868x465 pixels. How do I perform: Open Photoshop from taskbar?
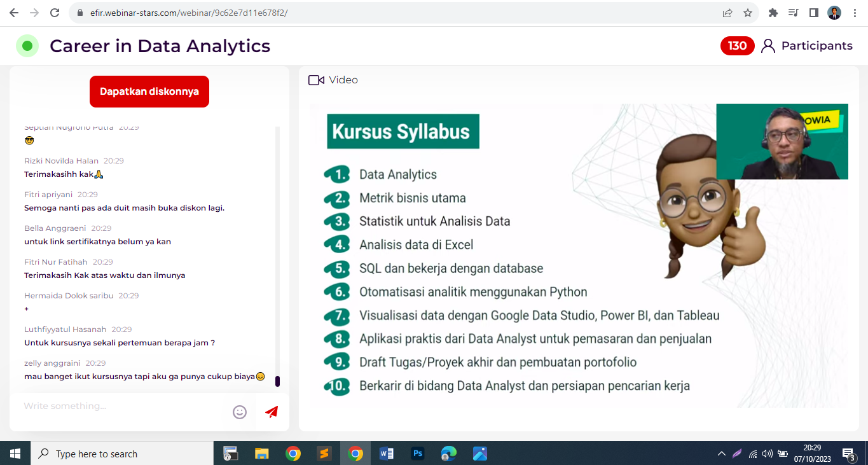(418, 454)
